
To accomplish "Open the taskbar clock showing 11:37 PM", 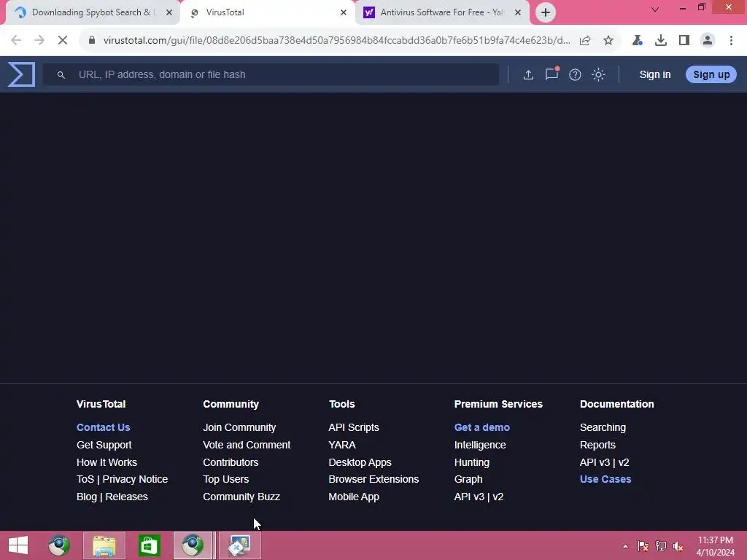I will tap(715, 546).
